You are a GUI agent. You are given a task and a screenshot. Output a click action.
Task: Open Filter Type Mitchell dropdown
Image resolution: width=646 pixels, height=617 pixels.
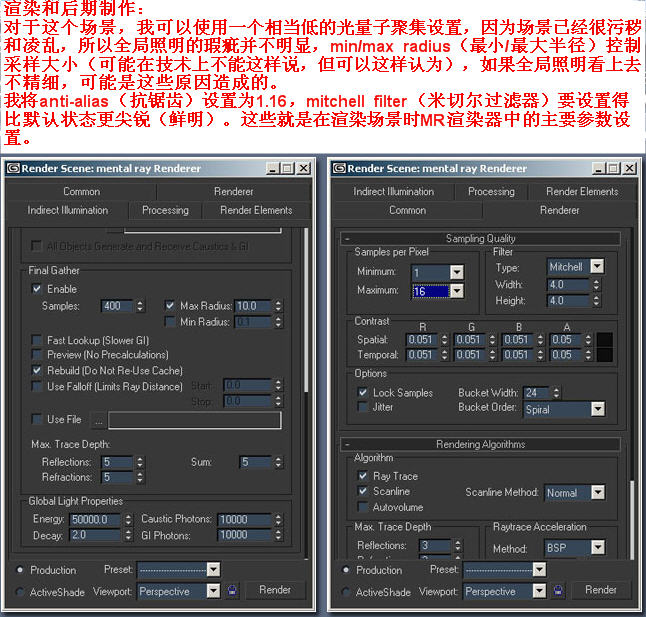597,266
